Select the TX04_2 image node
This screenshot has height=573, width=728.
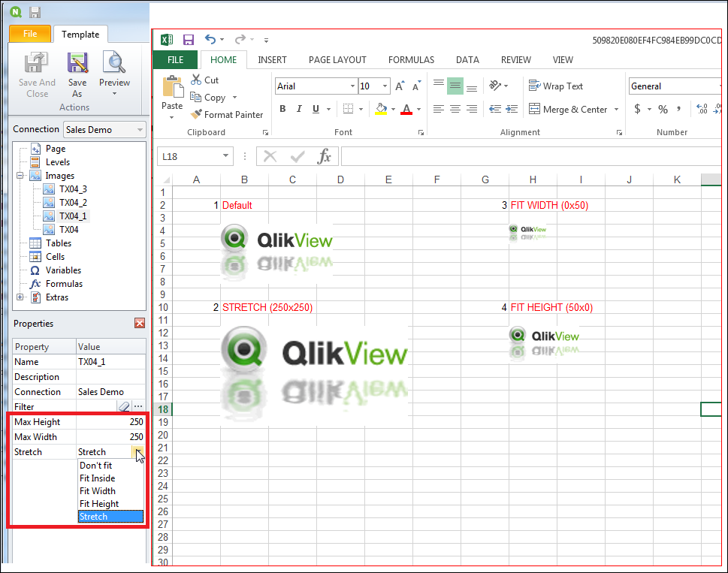coord(73,202)
